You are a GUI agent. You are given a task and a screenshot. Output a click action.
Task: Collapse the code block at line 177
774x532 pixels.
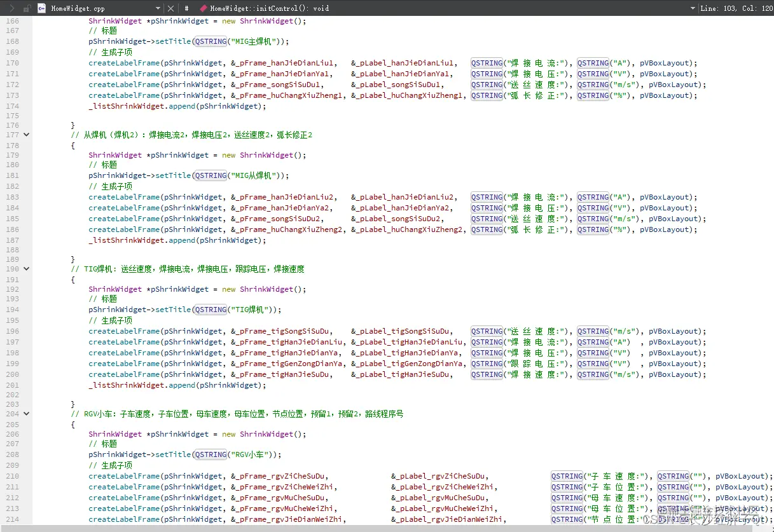[26, 135]
